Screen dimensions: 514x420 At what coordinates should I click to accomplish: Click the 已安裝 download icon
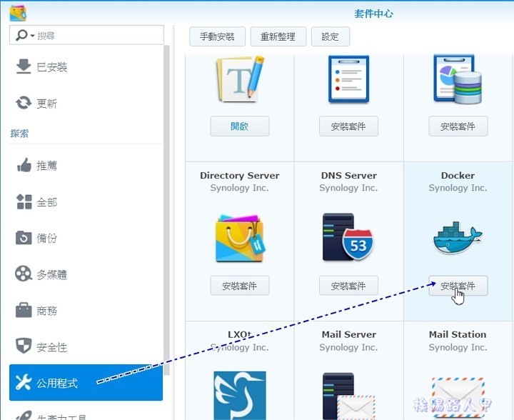(x=24, y=66)
